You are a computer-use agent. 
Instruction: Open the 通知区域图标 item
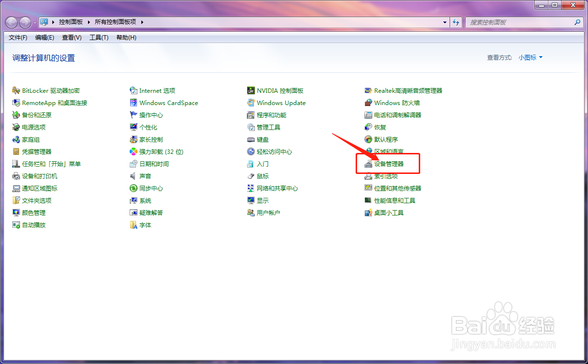(40, 188)
